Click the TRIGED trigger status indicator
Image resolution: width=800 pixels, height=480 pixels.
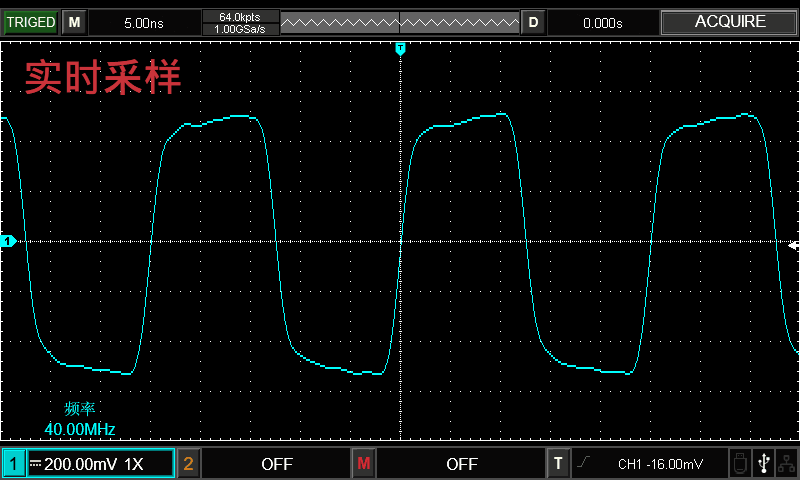[x=31, y=22]
